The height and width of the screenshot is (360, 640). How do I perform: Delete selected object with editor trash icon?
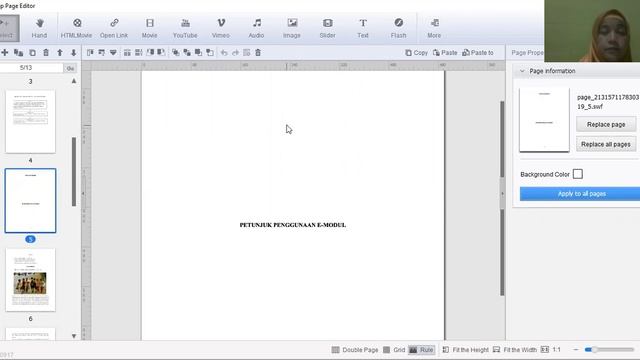tap(258, 53)
